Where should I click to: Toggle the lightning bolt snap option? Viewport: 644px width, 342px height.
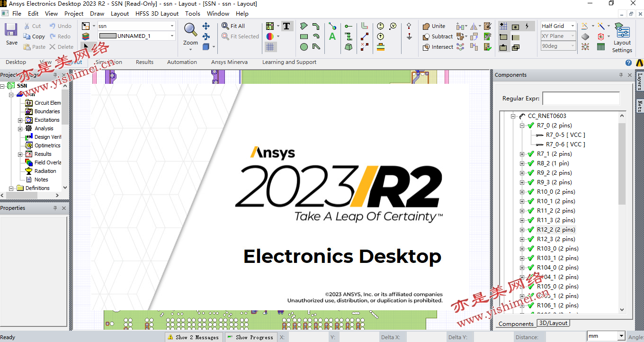(528, 26)
